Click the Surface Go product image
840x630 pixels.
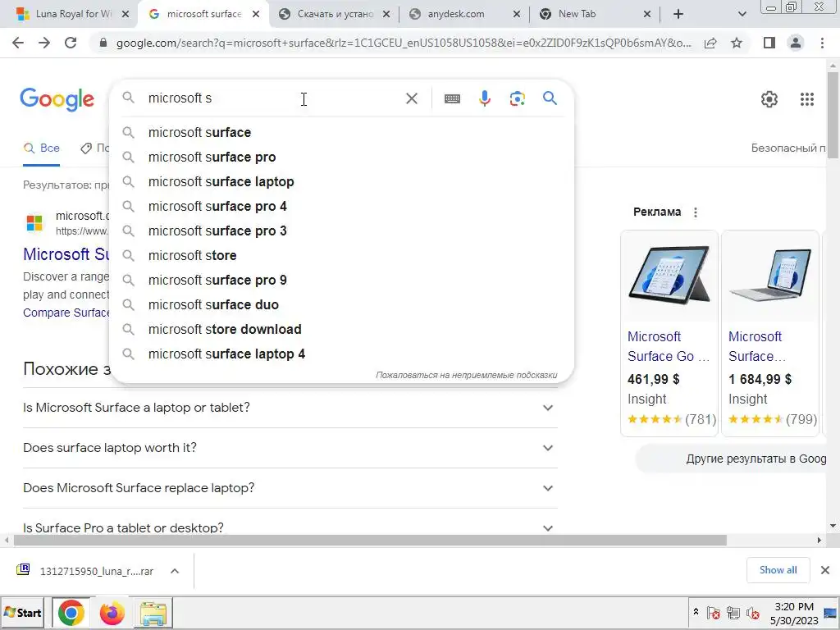pos(669,276)
